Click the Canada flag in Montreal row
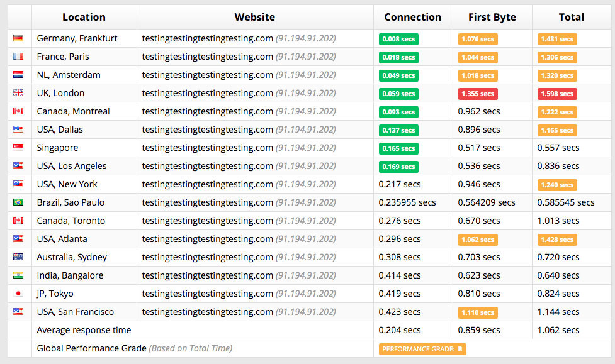615x364 pixels. coord(18,111)
